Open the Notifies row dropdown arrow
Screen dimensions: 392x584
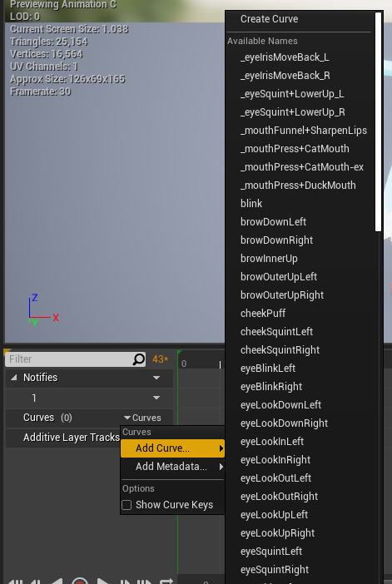156,378
